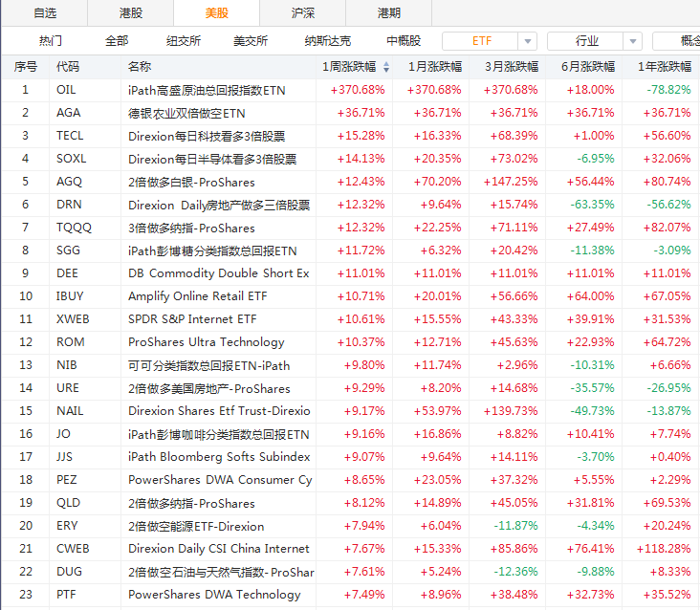This screenshot has width=700, height=610.
Task: Expand the 行业 dropdown arrow
Action: click(633, 41)
